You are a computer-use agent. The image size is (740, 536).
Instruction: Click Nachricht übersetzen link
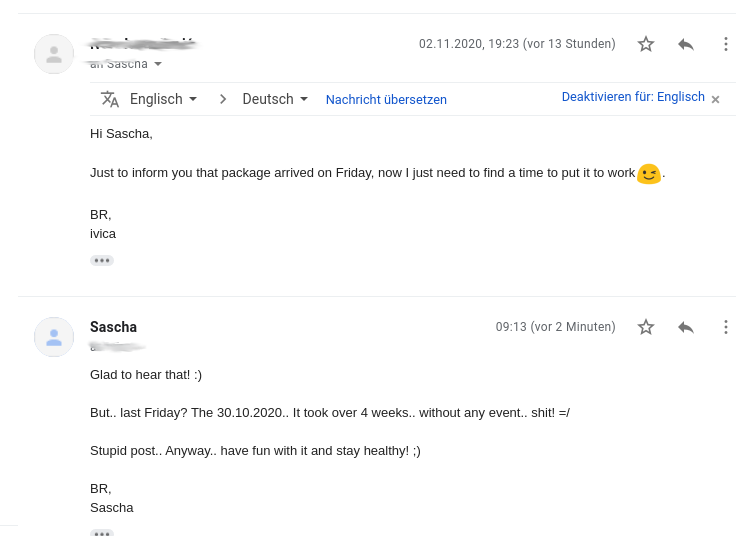click(x=386, y=100)
